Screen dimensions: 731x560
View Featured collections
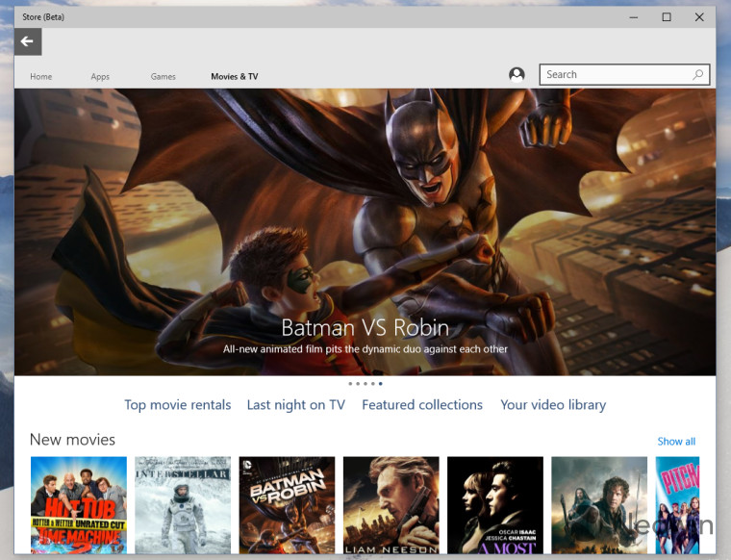point(422,405)
